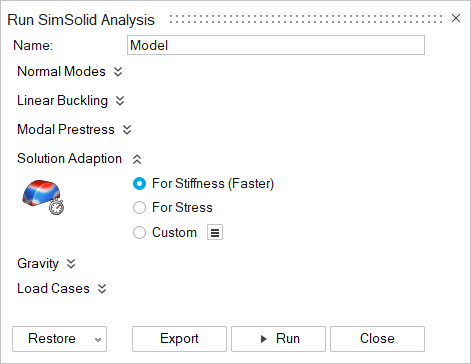Expand the Linear Buckling section chevron

click(120, 101)
